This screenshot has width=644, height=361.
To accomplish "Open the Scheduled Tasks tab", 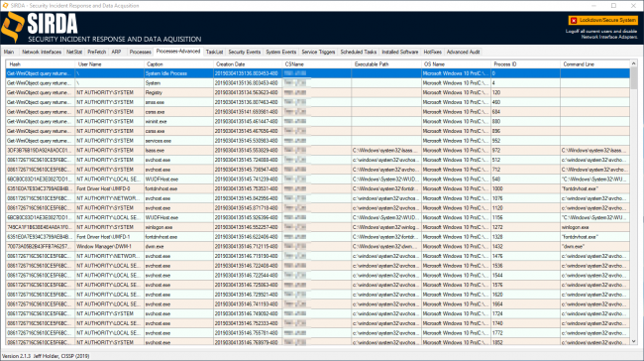I will [358, 52].
